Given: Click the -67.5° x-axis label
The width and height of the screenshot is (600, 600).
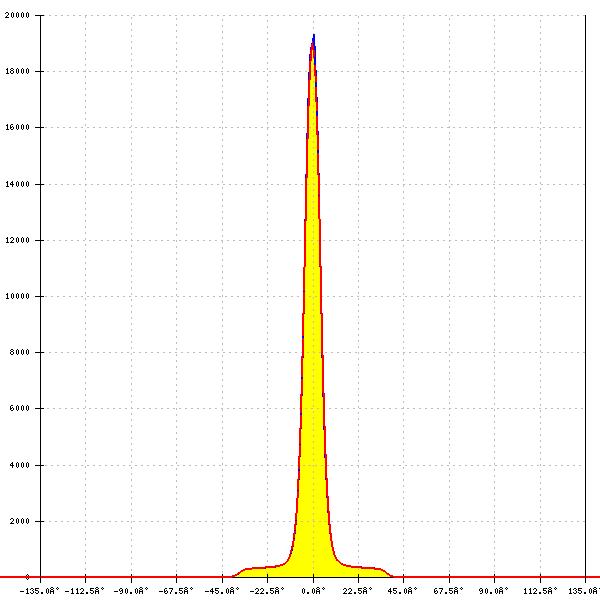Looking at the screenshot, I should [x=176, y=591].
